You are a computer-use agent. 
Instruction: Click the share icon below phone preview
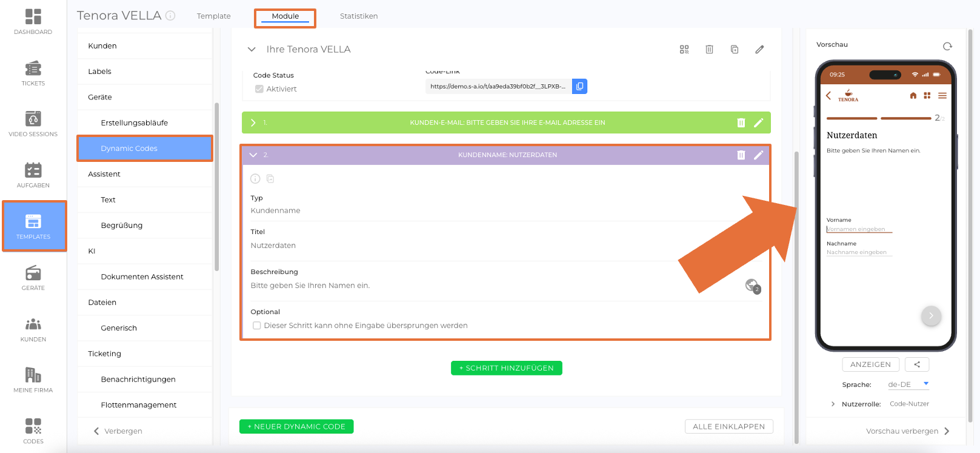[916, 364]
